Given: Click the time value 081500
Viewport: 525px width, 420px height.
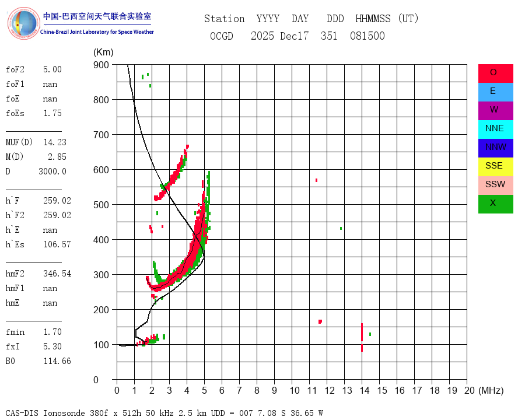Looking at the screenshot, I should tap(367, 36).
